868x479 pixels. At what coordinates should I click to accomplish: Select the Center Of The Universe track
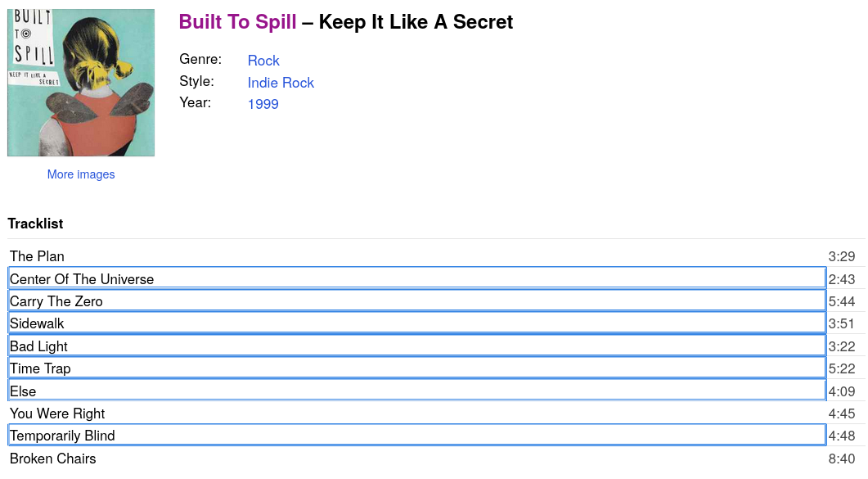click(82, 279)
